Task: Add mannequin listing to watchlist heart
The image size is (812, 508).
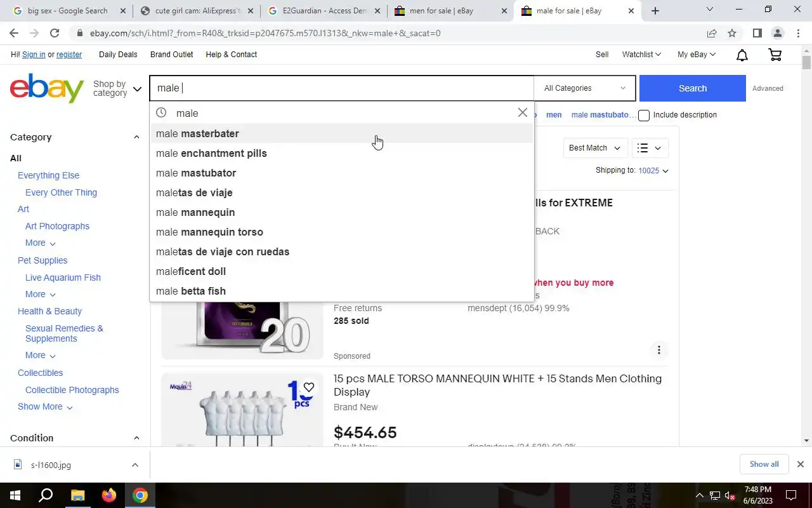Action: 308,387
